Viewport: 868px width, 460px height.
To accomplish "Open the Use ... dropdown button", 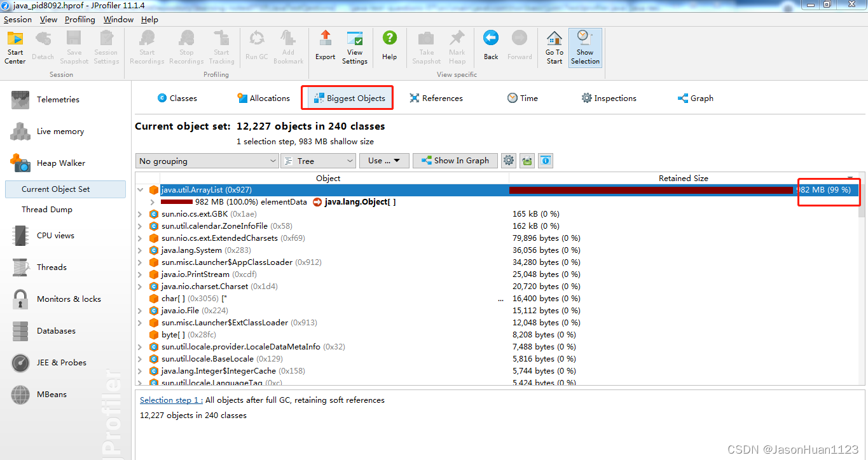I will (x=384, y=161).
